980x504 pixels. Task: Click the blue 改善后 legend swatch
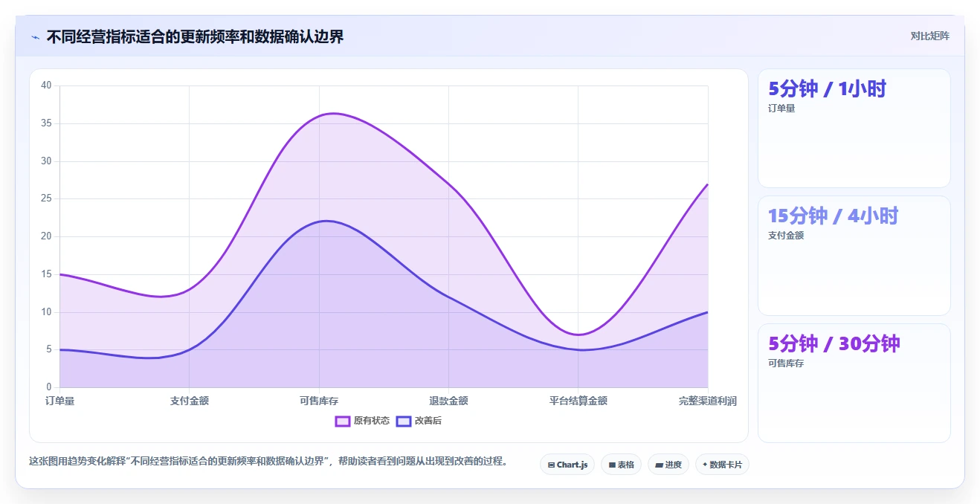pyautogui.click(x=403, y=421)
